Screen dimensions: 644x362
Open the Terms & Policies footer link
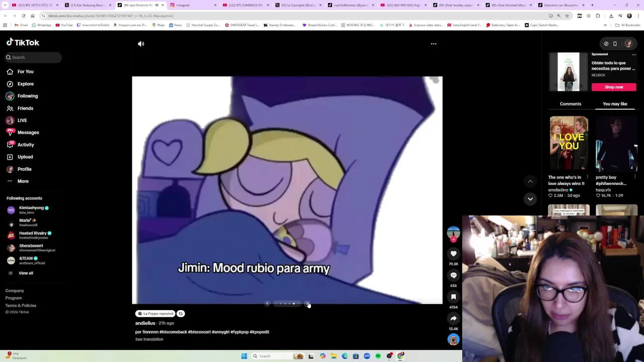pyautogui.click(x=21, y=305)
